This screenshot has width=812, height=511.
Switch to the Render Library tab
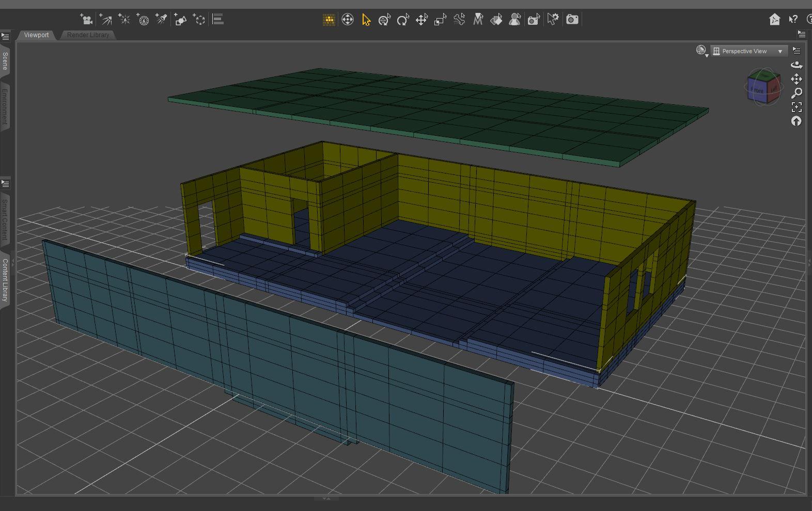(88, 35)
